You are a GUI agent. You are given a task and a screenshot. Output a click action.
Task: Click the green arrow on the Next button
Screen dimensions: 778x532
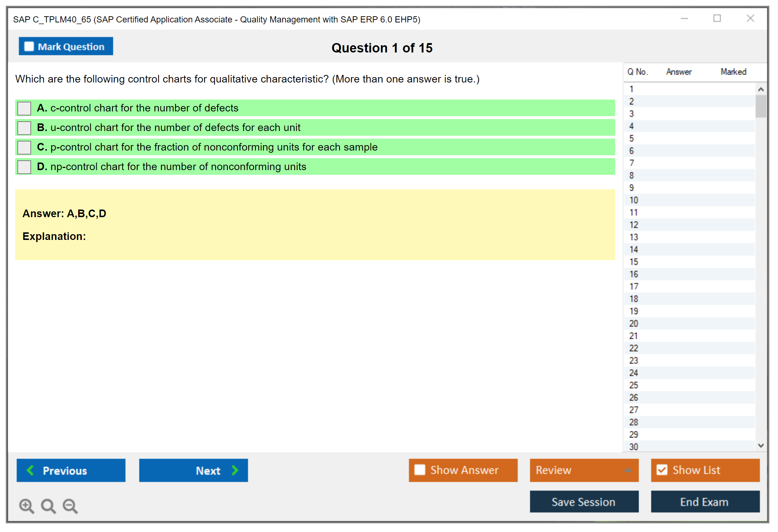[235, 470]
